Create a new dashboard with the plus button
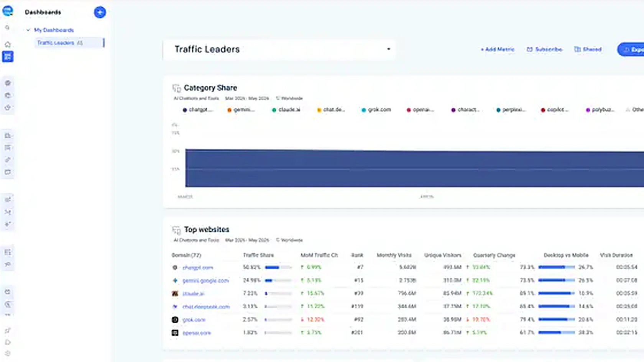The width and height of the screenshot is (644, 362). [x=100, y=12]
